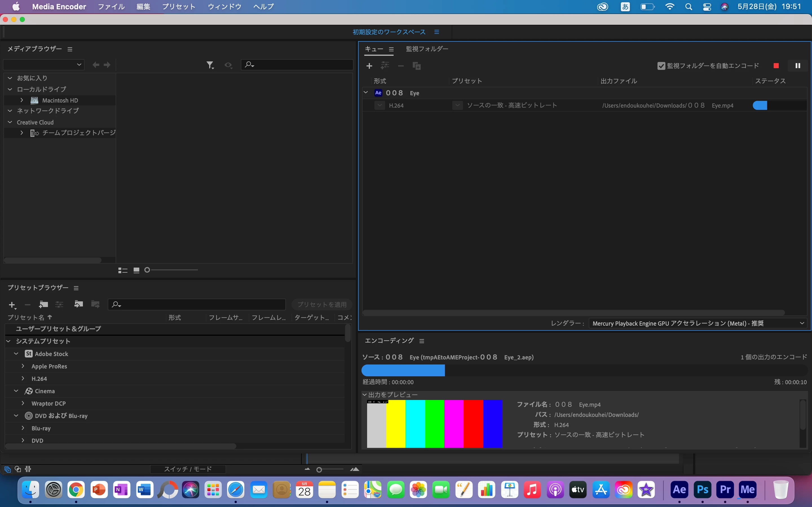Collapse the システムプリセット group
This screenshot has height=507, width=812.
(8, 341)
